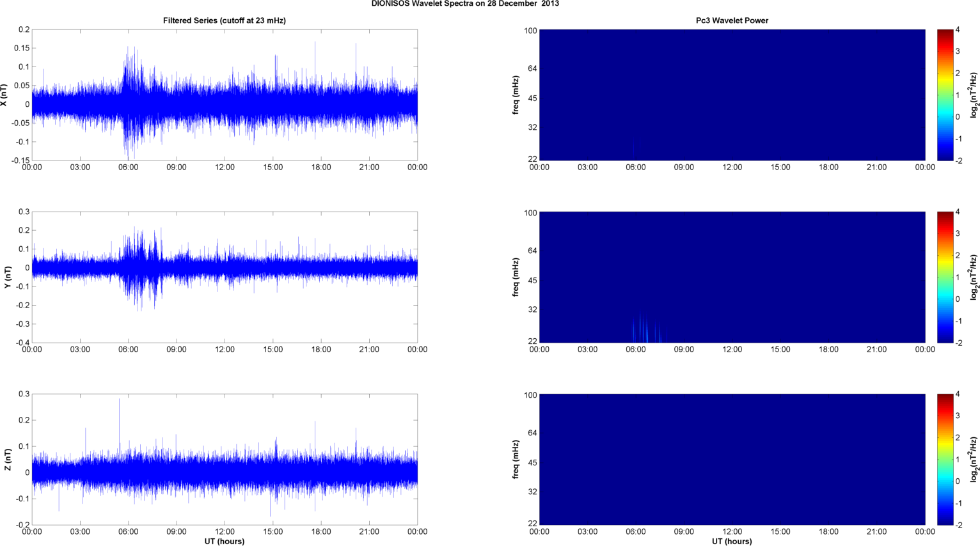Select the 'Filtered Series (cutoff at 23 mHz)' heading

(225, 20)
